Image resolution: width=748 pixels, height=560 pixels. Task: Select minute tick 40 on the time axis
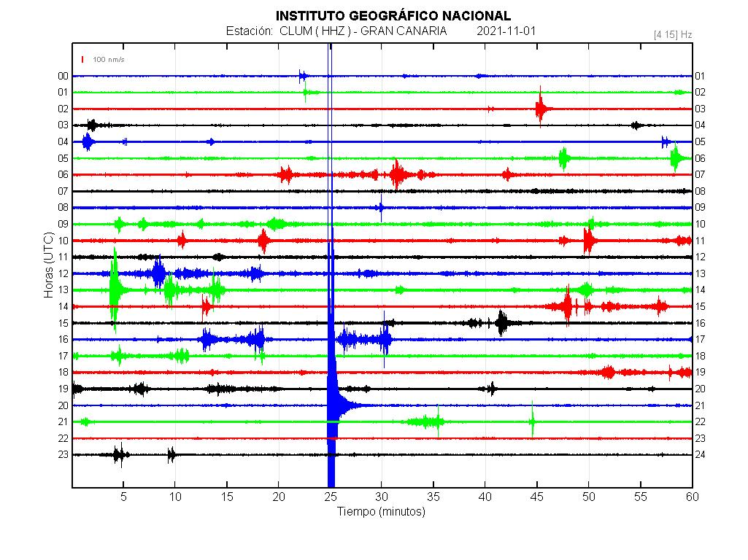coord(485,497)
